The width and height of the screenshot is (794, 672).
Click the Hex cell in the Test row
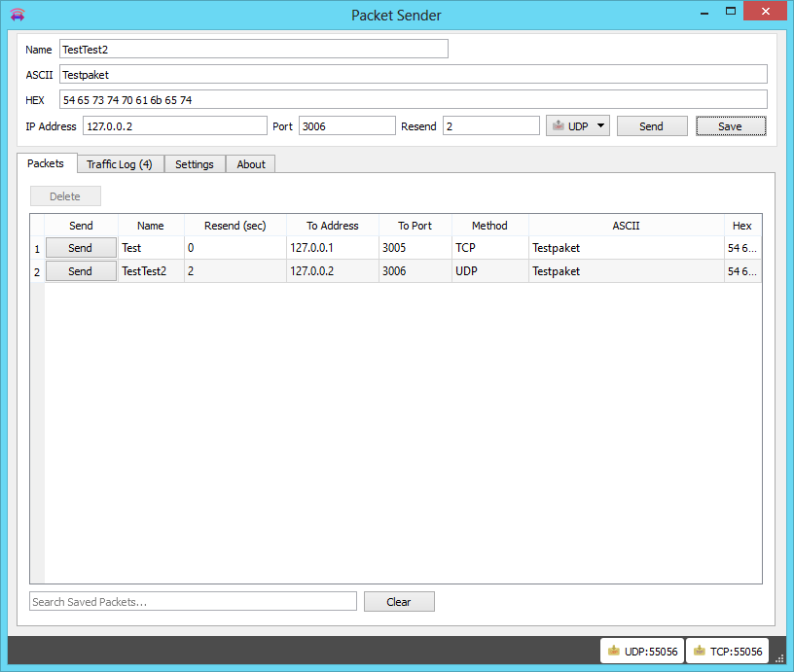click(x=742, y=248)
